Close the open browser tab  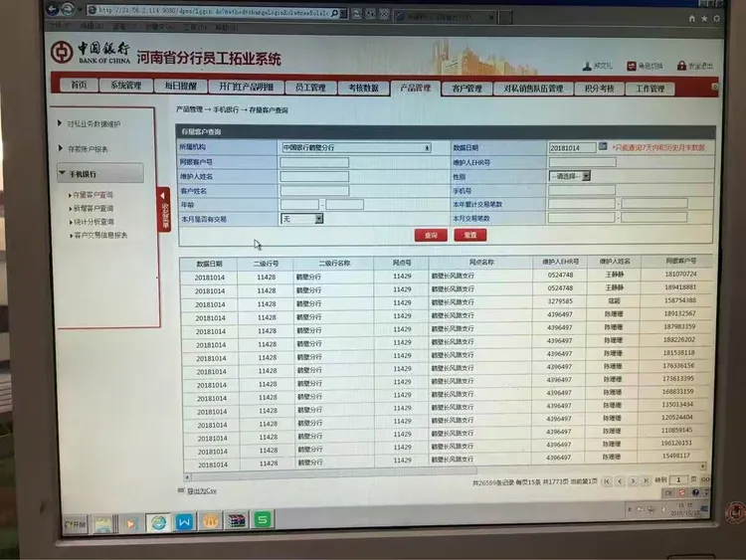click(491, 17)
